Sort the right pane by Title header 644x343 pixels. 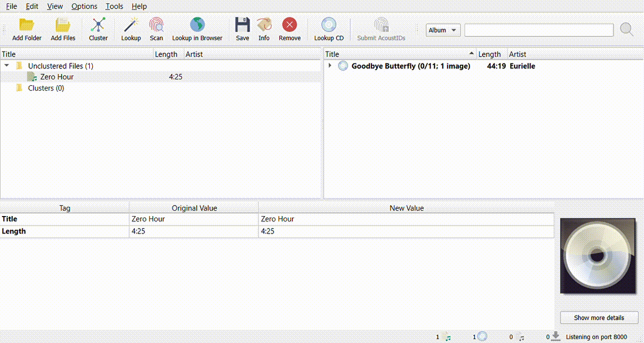tap(400, 54)
